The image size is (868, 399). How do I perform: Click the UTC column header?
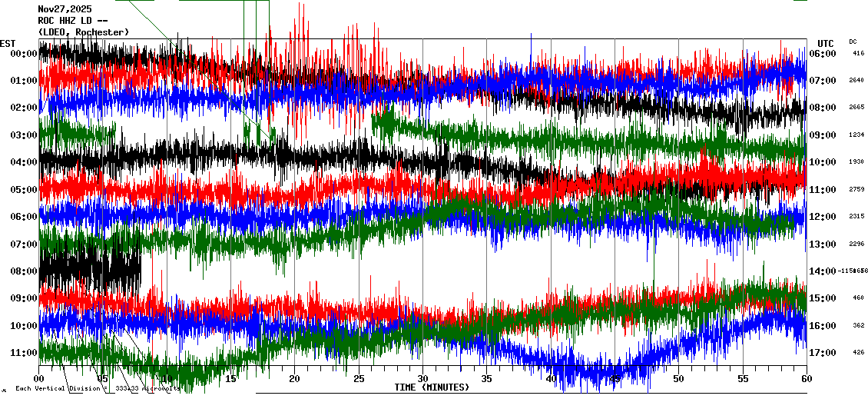click(x=825, y=43)
